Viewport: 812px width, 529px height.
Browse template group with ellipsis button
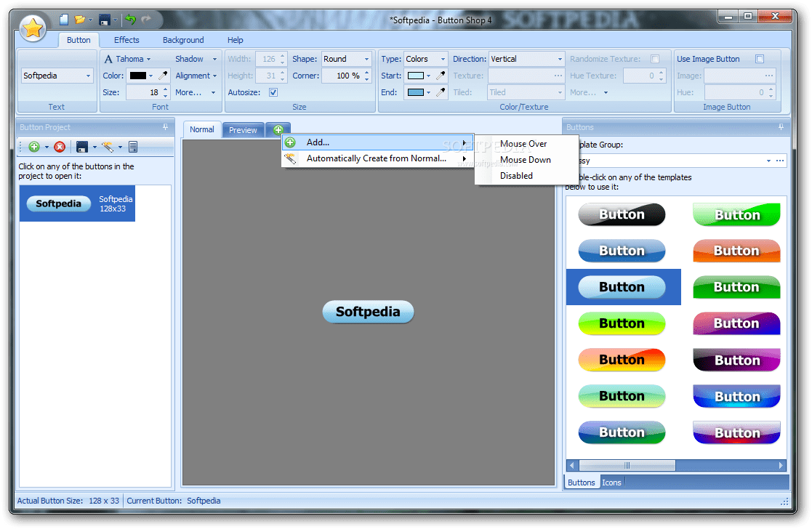coord(780,161)
